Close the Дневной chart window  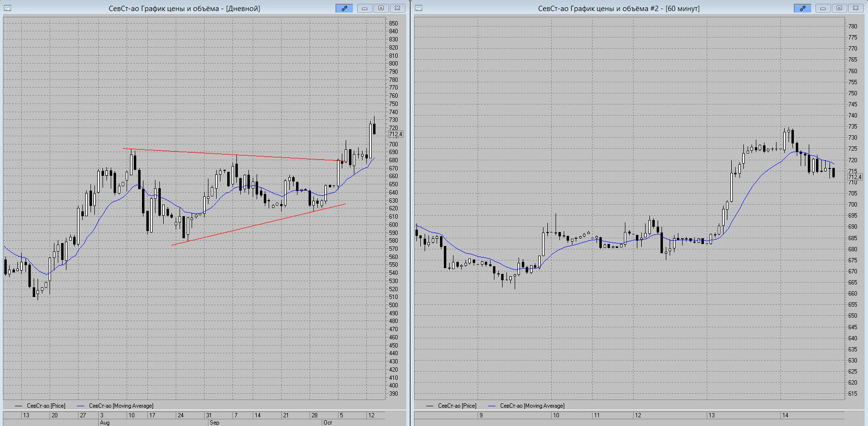[x=398, y=8]
